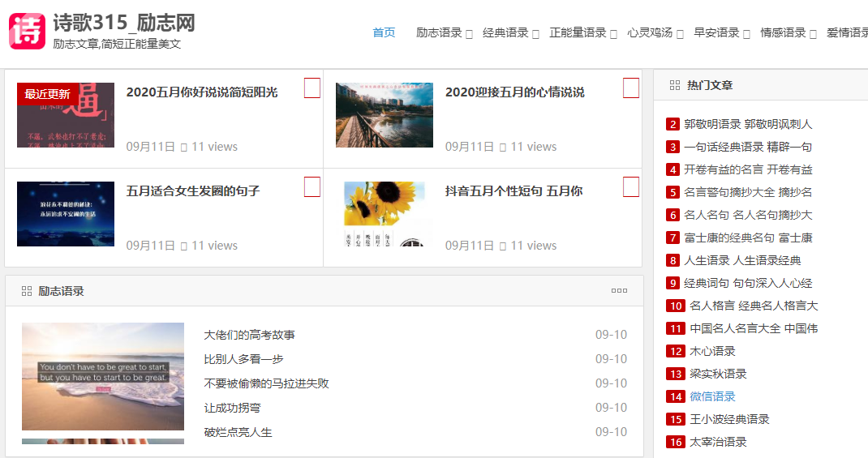Viewport: 868px width, 458px height.
Task: Open 不要被偷懒的马拉进失败 article
Action: tap(266, 383)
